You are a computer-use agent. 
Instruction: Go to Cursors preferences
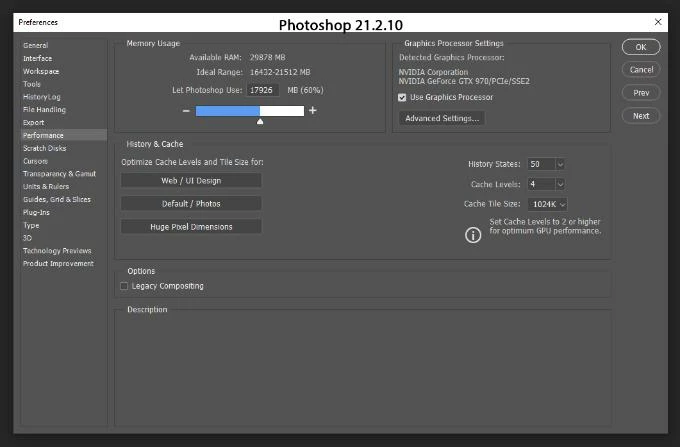[35, 161]
